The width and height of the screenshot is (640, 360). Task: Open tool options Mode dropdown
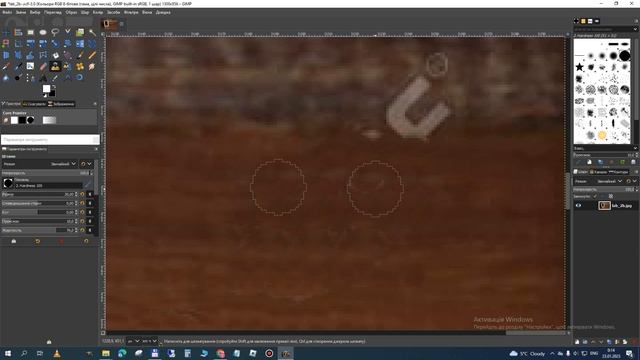[40, 164]
